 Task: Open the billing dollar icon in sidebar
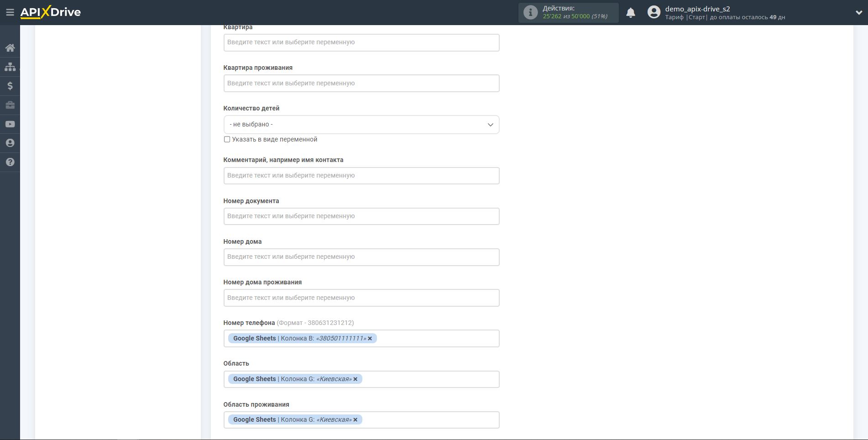[10, 86]
